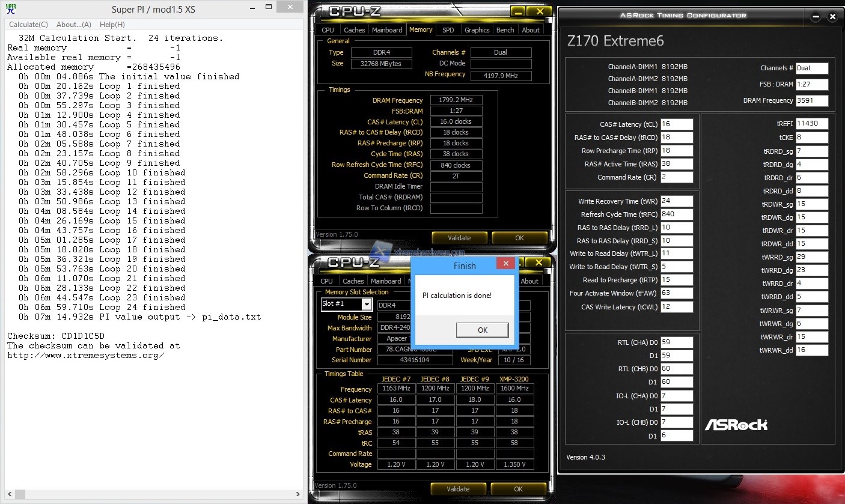Select the CAS# Latency (tCL) input box

pos(676,124)
